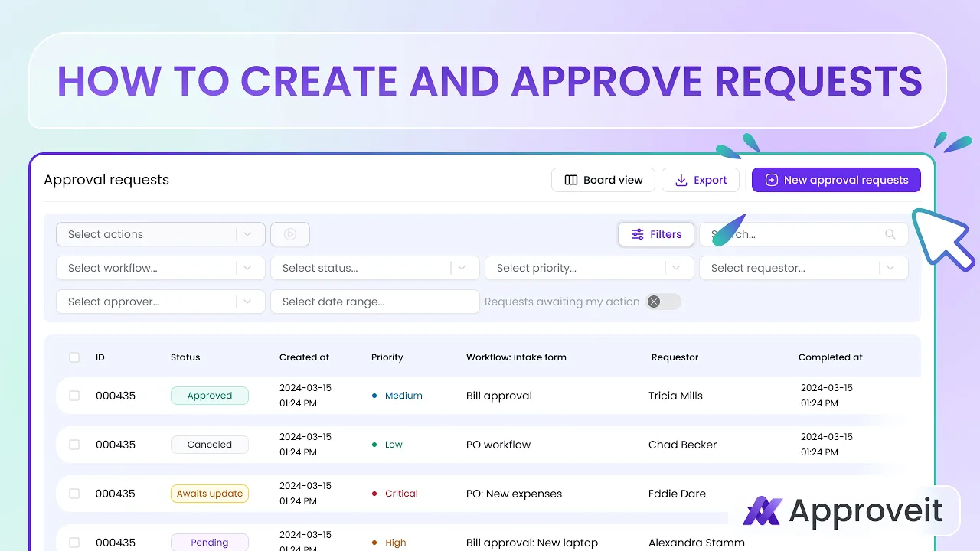Viewport: 980px width, 551px height.
Task: Toggle Requests awaiting my action switch
Action: 663,302
